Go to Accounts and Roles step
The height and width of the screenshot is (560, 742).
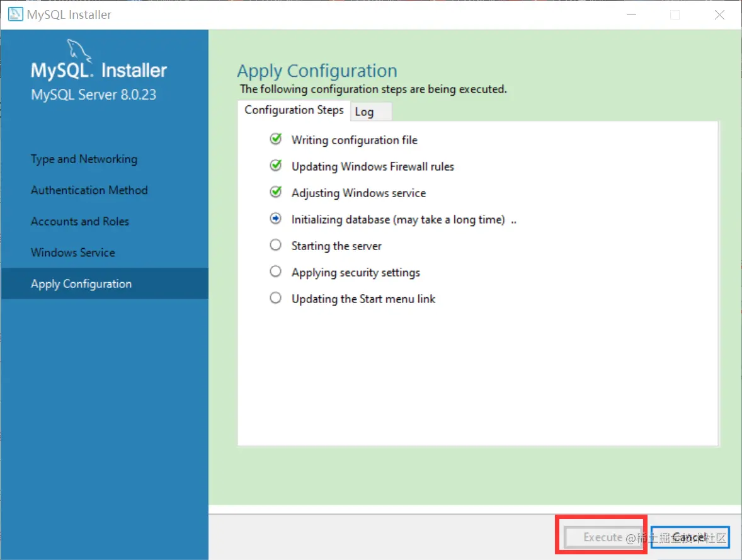[80, 221]
